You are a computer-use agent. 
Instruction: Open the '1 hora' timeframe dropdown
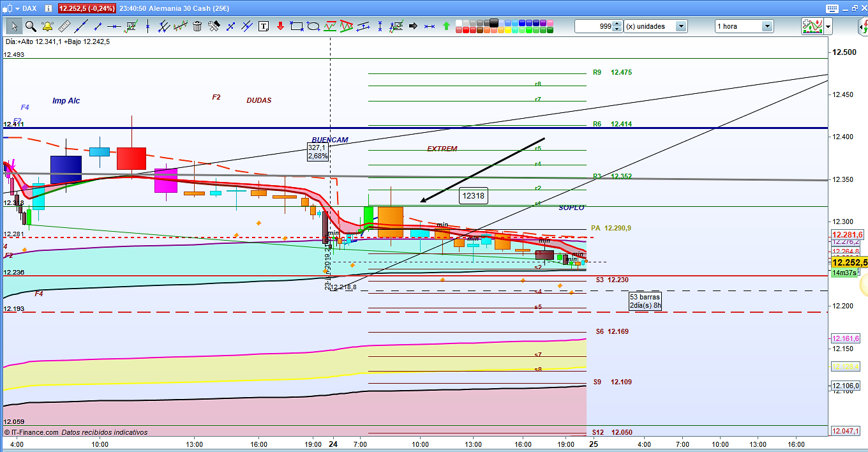[x=767, y=26]
